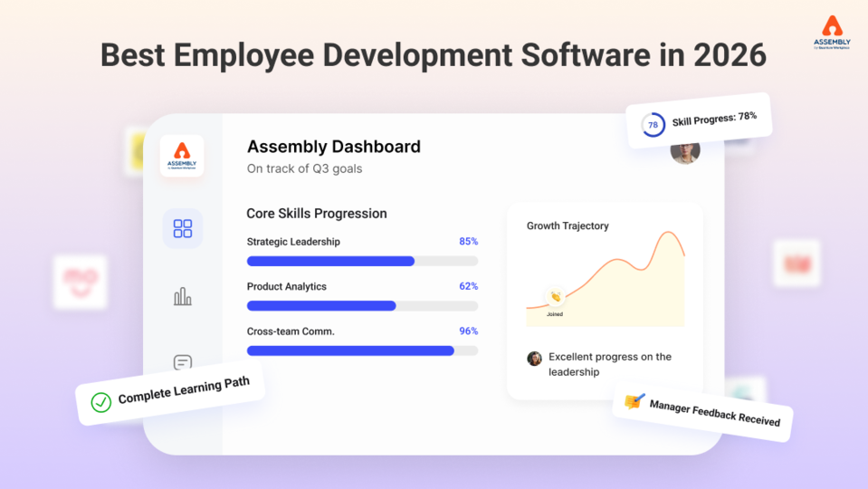Click the Manager Feedback Received card

703,413
